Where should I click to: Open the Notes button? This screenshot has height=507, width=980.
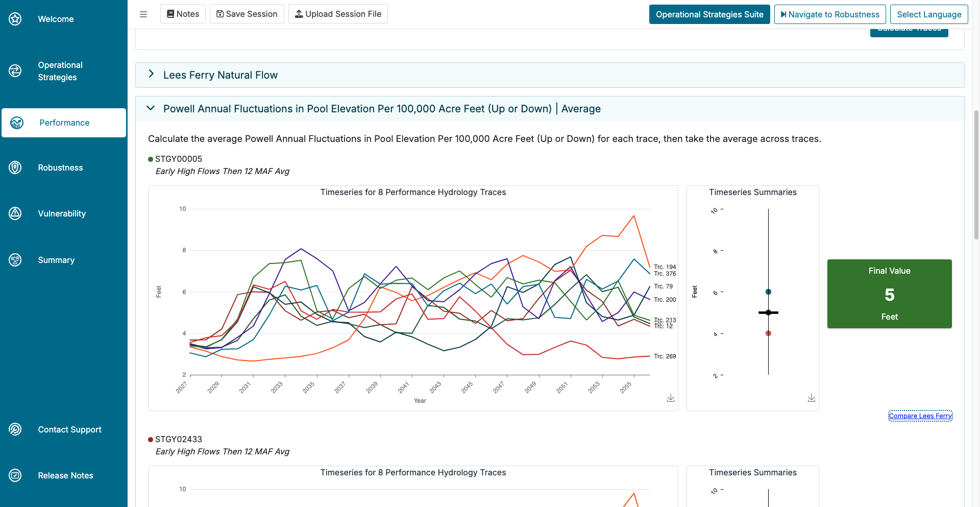coord(183,14)
